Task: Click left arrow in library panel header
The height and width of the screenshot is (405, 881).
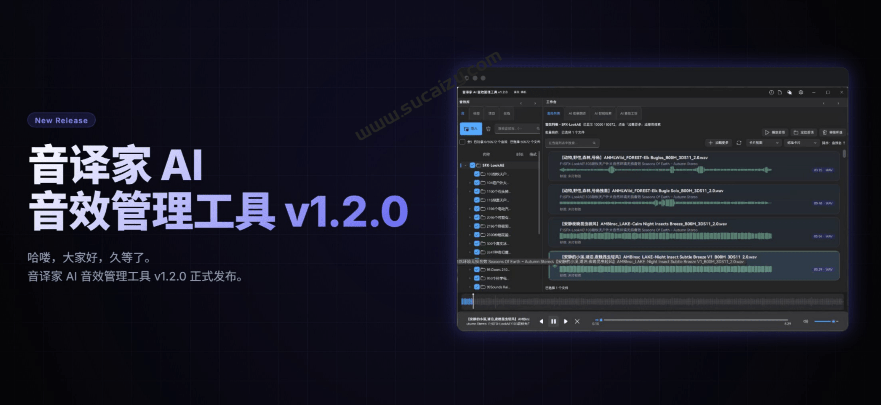Action: click(x=520, y=103)
